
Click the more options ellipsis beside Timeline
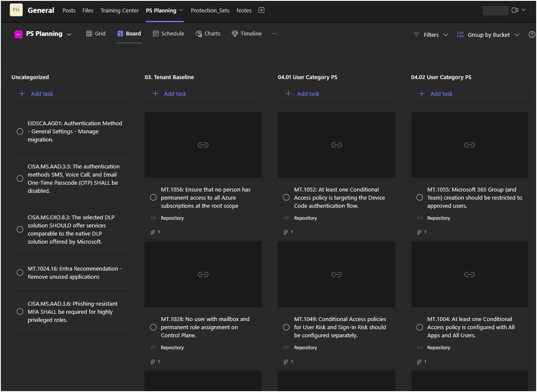point(274,33)
